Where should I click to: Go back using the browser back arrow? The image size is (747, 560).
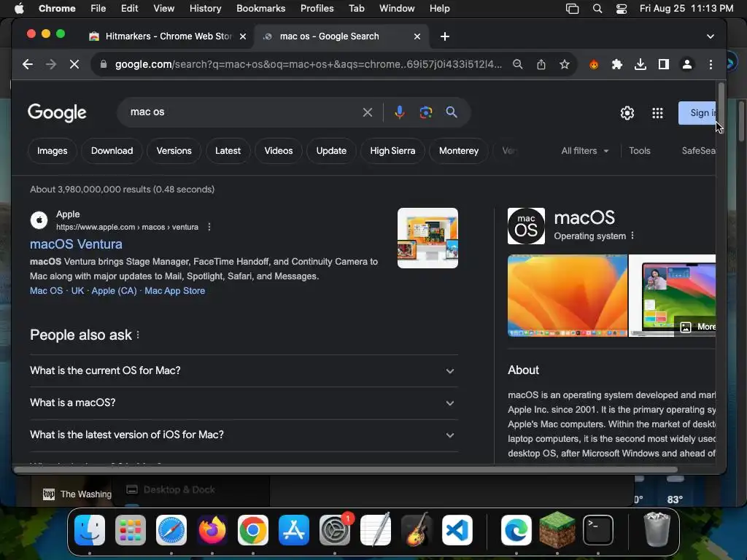click(27, 64)
